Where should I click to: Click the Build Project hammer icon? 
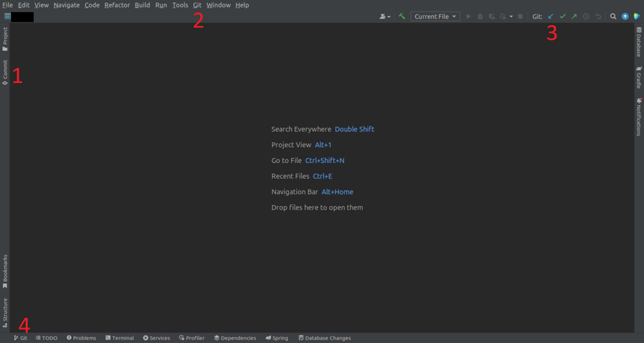(x=402, y=17)
